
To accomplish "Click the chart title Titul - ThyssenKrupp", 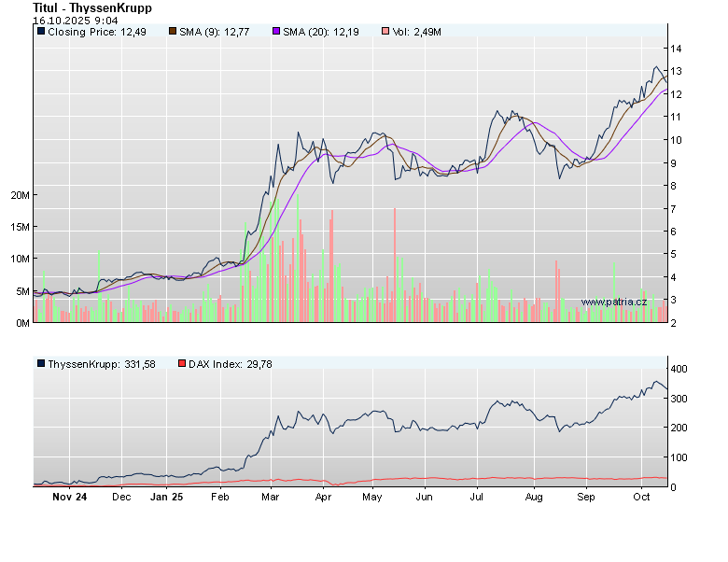I will 92,7.
